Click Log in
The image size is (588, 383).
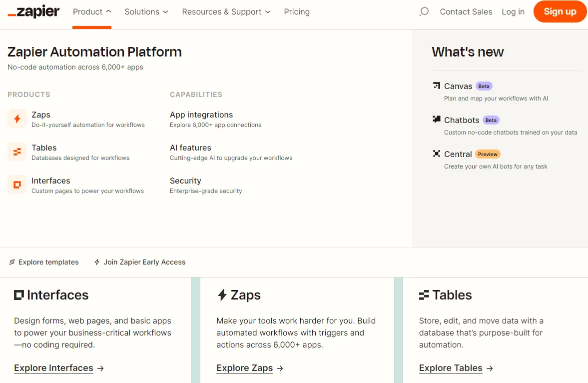(x=513, y=11)
